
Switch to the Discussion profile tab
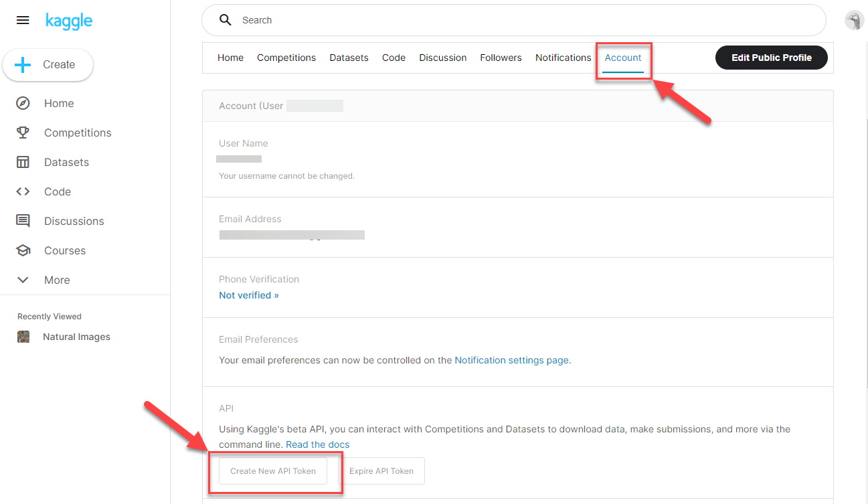point(443,58)
